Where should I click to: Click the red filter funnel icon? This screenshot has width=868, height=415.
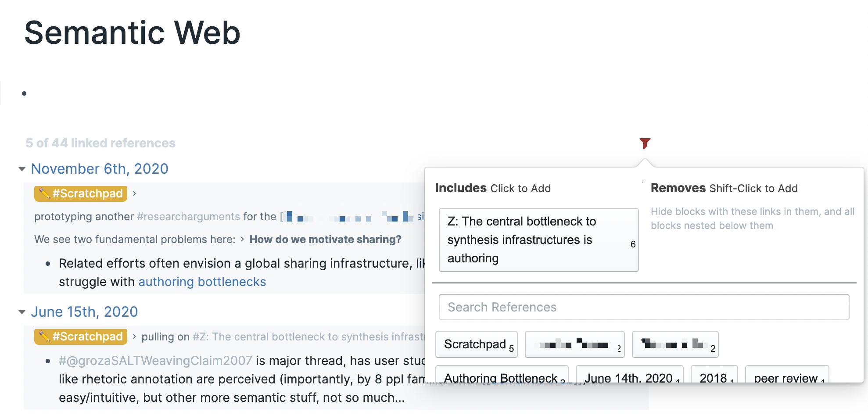[645, 143]
